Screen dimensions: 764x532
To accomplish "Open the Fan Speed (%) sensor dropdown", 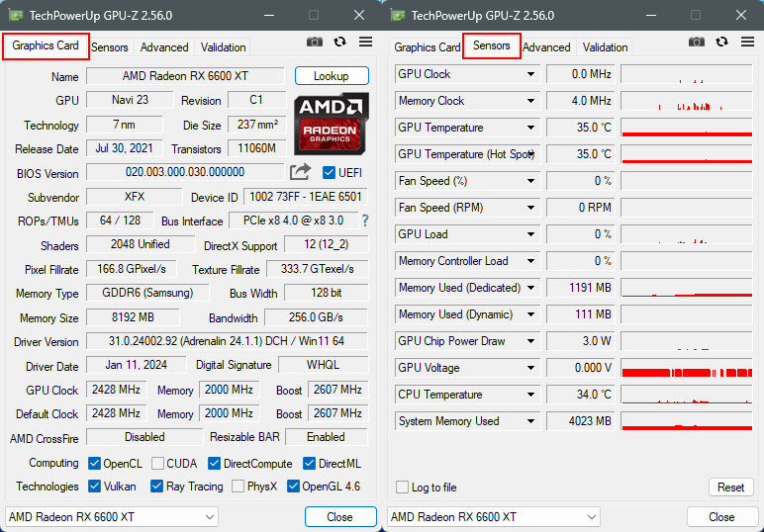I will (x=530, y=181).
